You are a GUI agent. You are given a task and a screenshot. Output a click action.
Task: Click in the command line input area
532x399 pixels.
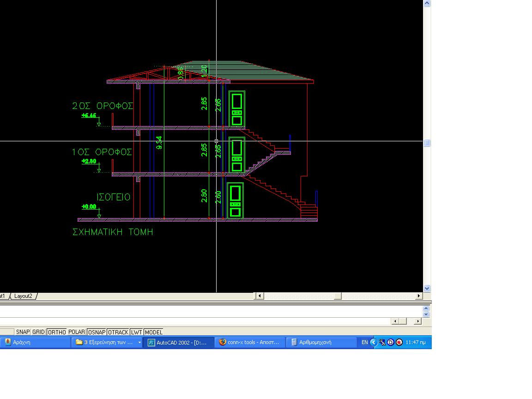(x=195, y=321)
